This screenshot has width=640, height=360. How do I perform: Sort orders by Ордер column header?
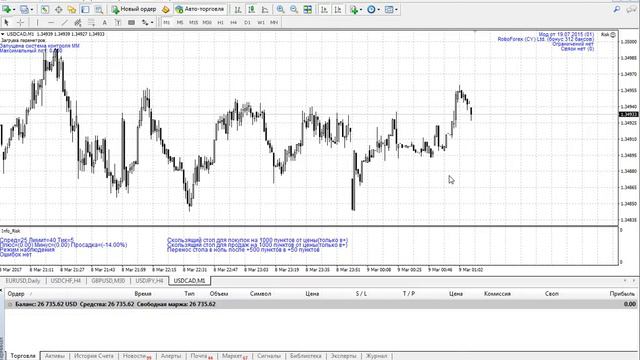[16, 293]
